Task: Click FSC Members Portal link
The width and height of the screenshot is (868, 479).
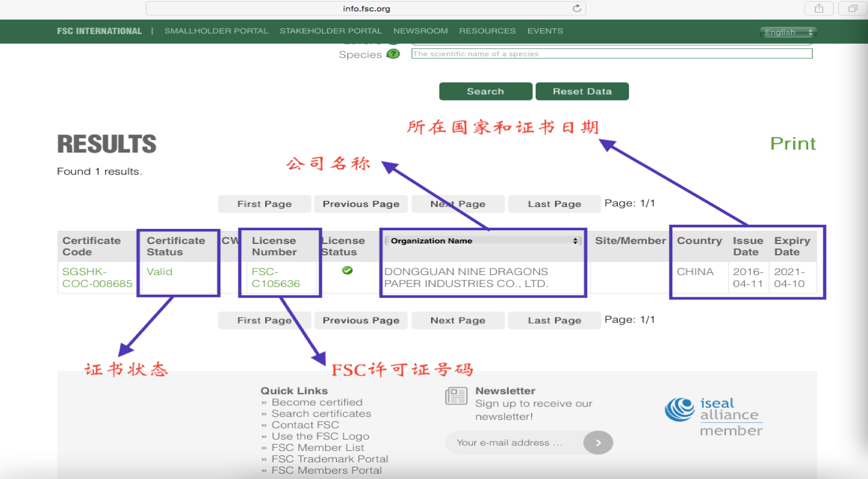Action: coord(326,471)
